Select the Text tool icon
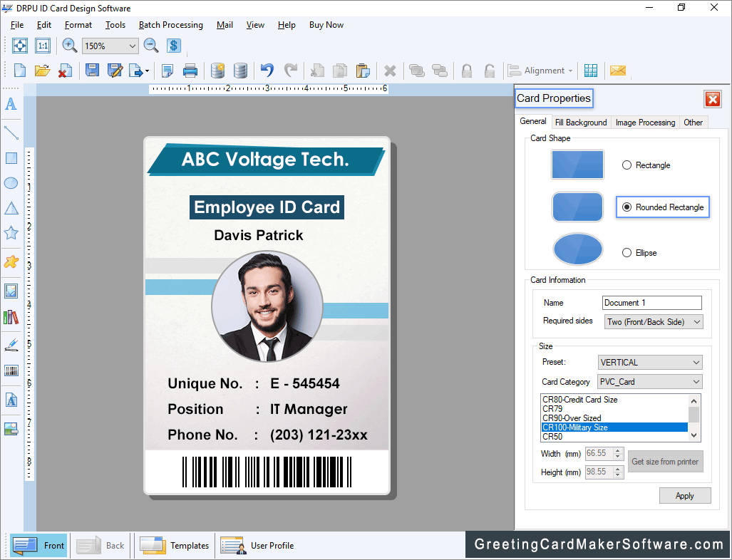This screenshot has height=560, width=732. [x=11, y=104]
